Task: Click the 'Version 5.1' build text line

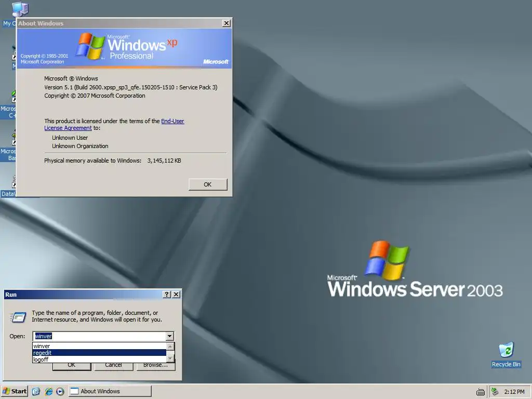Action: [130, 87]
